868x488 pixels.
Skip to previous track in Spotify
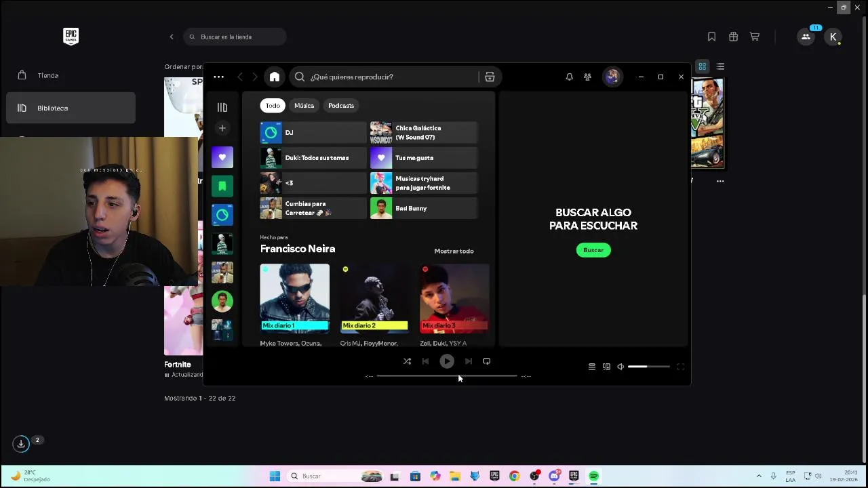425,361
